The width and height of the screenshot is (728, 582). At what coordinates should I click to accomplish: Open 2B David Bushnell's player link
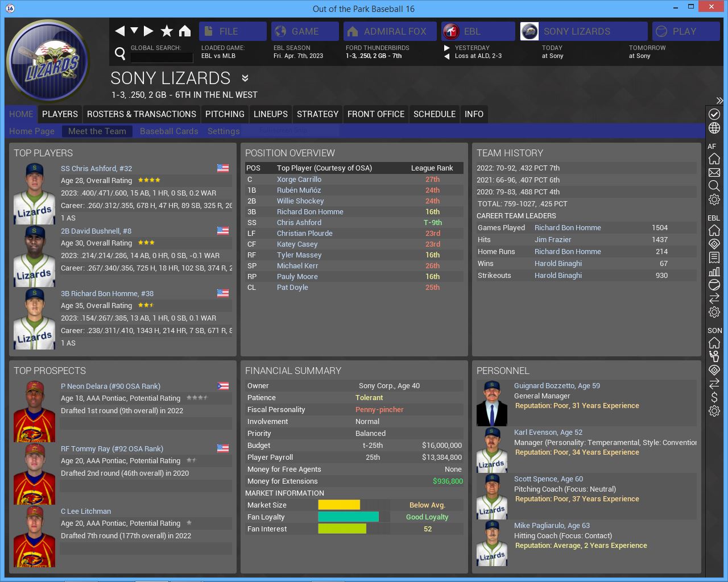pos(96,231)
